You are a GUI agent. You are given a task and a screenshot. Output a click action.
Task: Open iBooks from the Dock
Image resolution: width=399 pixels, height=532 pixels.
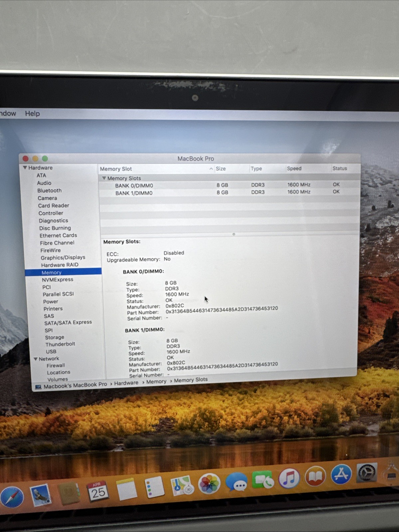pos(315,476)
